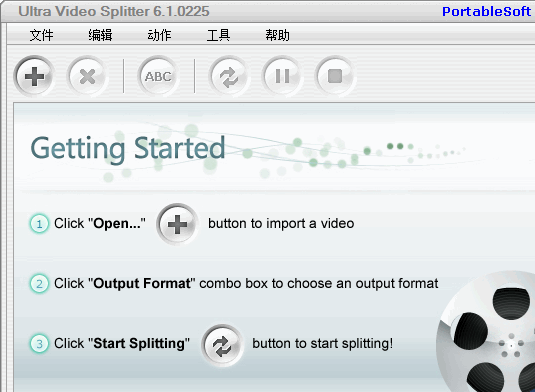The height and width of the screenshot is (392, 535).
Task: Pause splitting using the toolbar pause button
Action: coord(282,76)
